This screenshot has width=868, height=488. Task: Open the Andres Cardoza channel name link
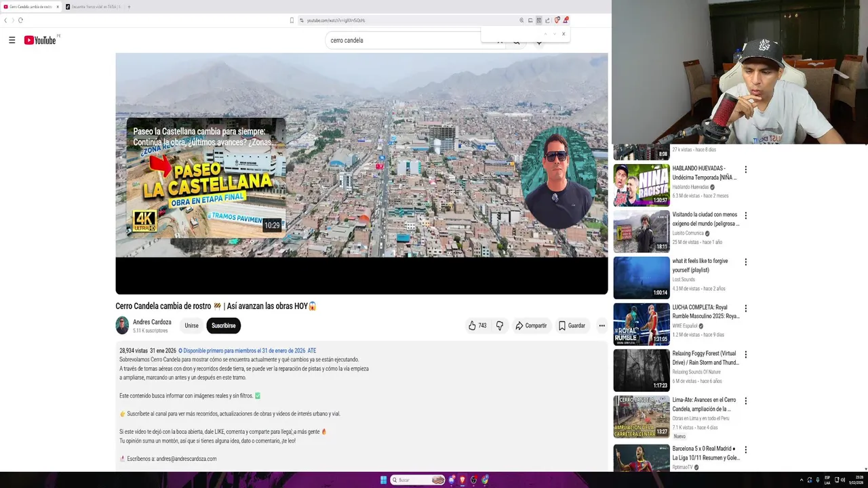(x=152, y=322)
